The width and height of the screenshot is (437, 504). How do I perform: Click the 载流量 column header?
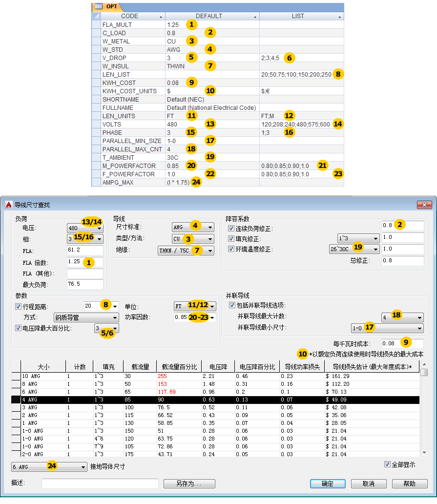coord(140,367)
